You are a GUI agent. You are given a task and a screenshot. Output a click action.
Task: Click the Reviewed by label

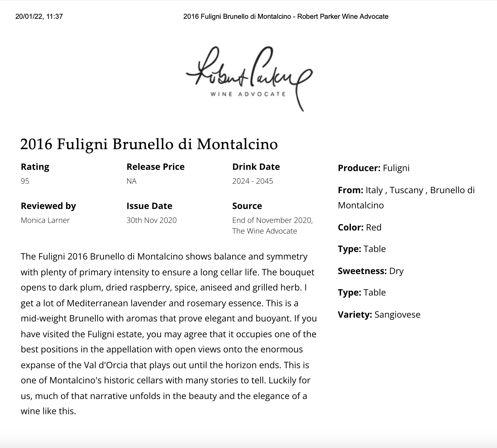pos(48,206)
